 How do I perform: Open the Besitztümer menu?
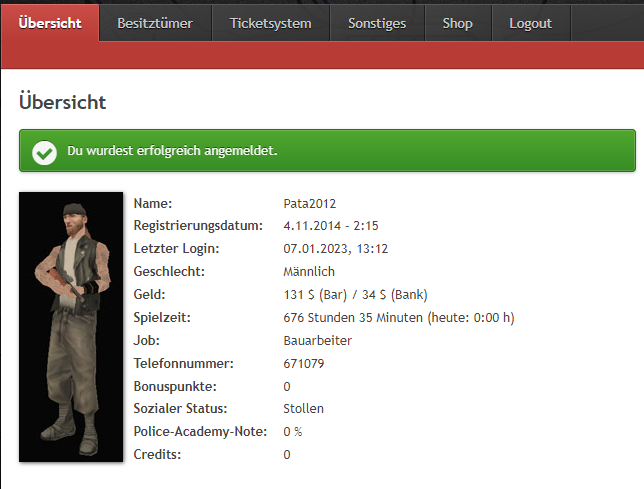(x=155, y=23)
